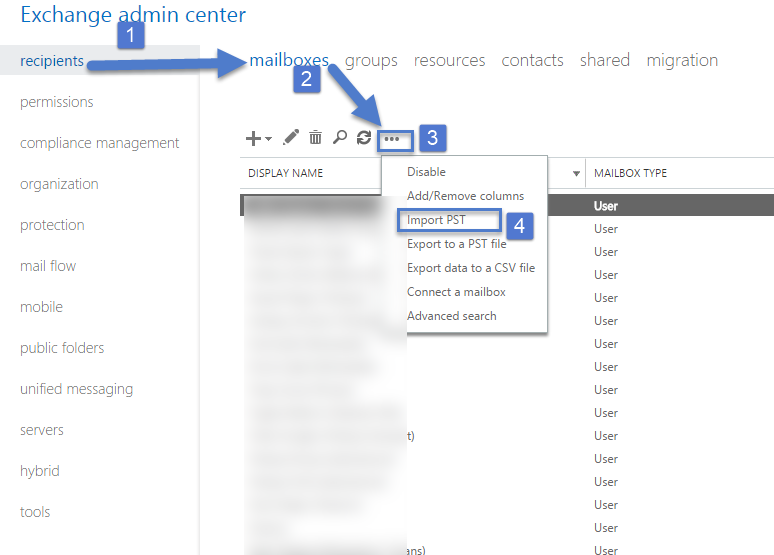Click the DISPLAY NAME column header

285,173
